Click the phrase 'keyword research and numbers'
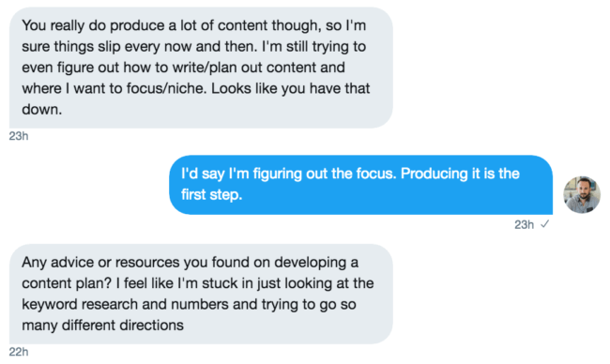Screen dimensions: 610x364 125,304
